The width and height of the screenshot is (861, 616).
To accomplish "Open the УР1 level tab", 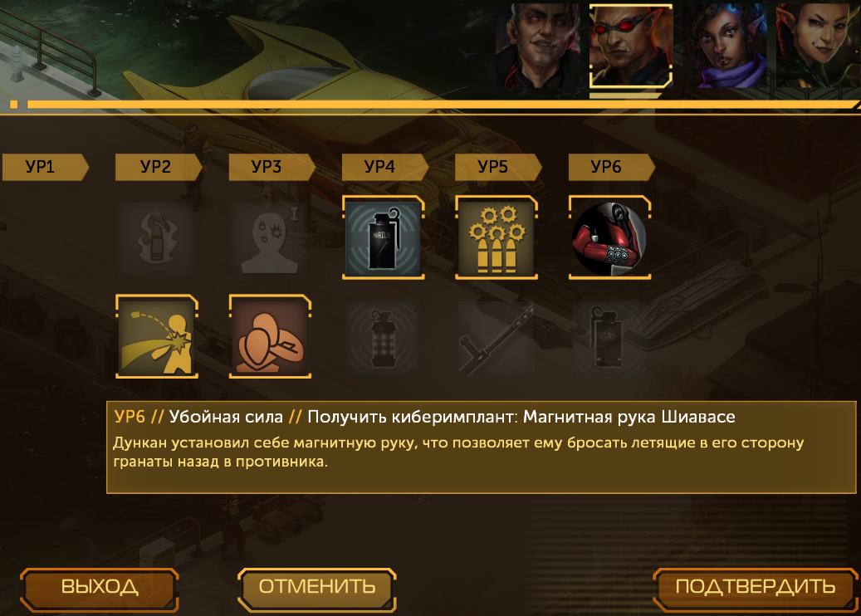I will 46,167.
